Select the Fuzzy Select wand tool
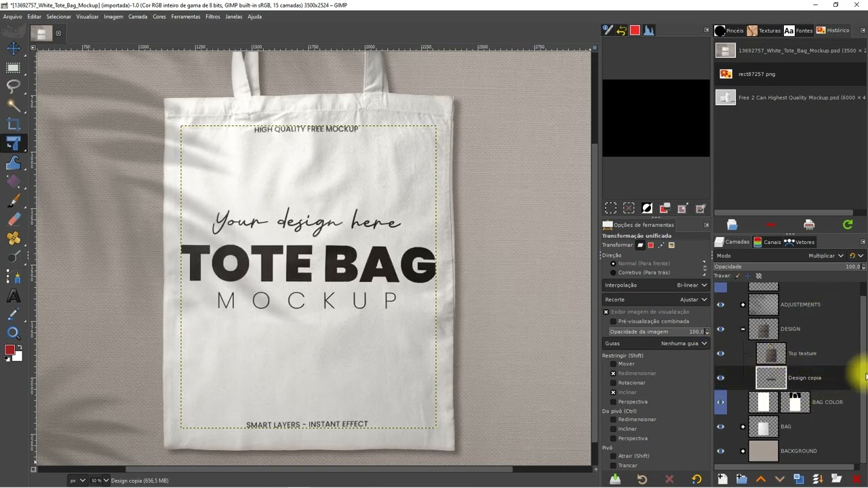 click(13, 106)
